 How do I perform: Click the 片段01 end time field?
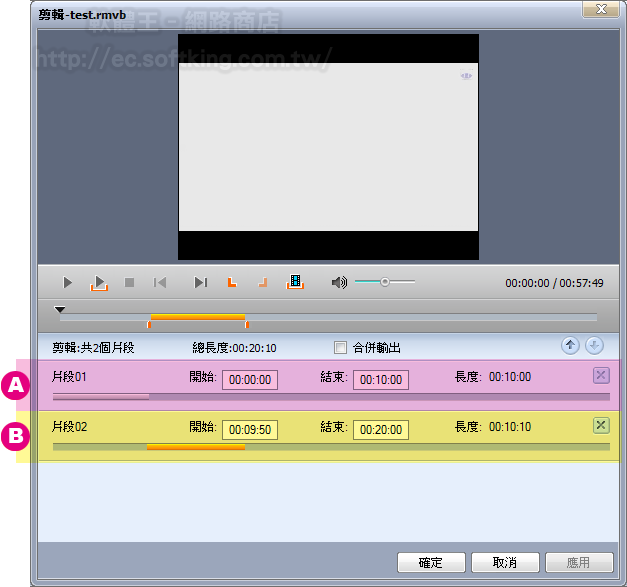tap(380, 380)
